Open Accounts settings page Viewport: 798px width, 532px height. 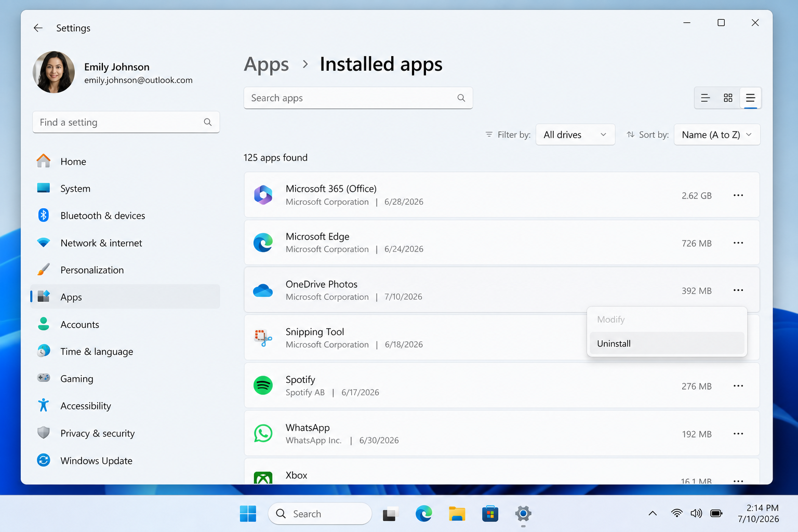tap(125, 325)
